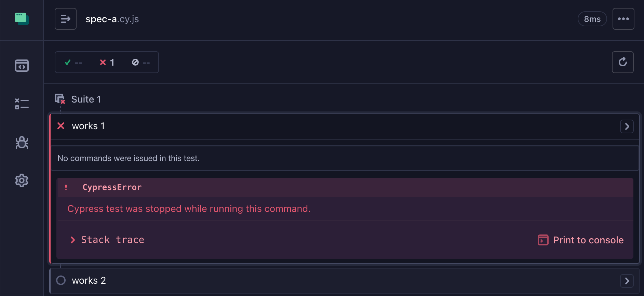Collapse the works 1 test row

(x=345, y=126)
